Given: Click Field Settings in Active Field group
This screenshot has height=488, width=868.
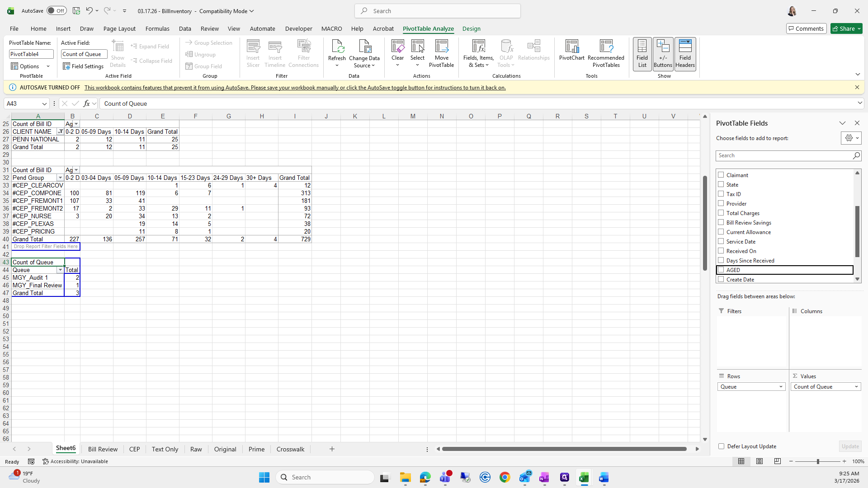Looking at the screenshot, I should tap(83, 66).
